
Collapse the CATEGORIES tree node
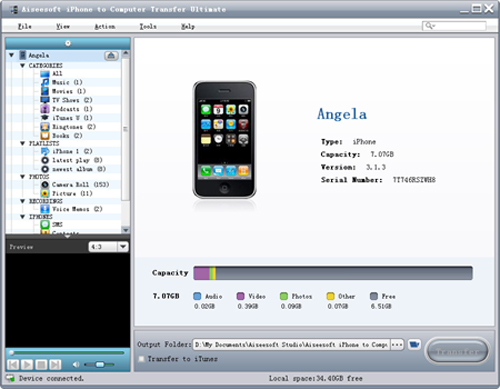click(x=22, y=65)
